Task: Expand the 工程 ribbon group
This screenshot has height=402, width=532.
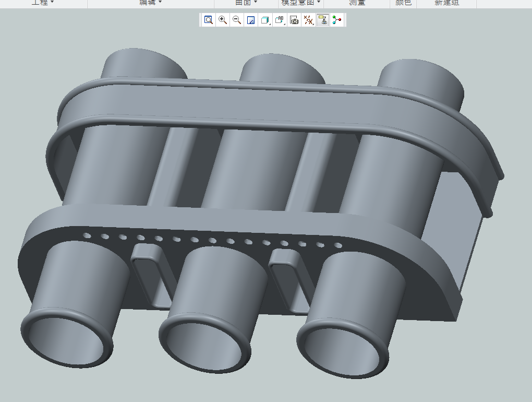Action: pos(43,3)
